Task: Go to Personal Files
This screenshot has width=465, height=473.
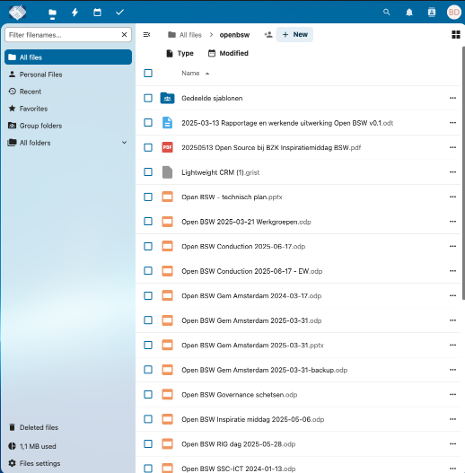Action: coord(68,74)
